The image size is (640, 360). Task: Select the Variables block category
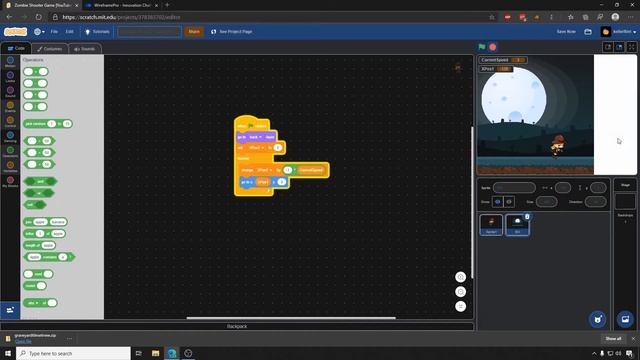(10, 167)
